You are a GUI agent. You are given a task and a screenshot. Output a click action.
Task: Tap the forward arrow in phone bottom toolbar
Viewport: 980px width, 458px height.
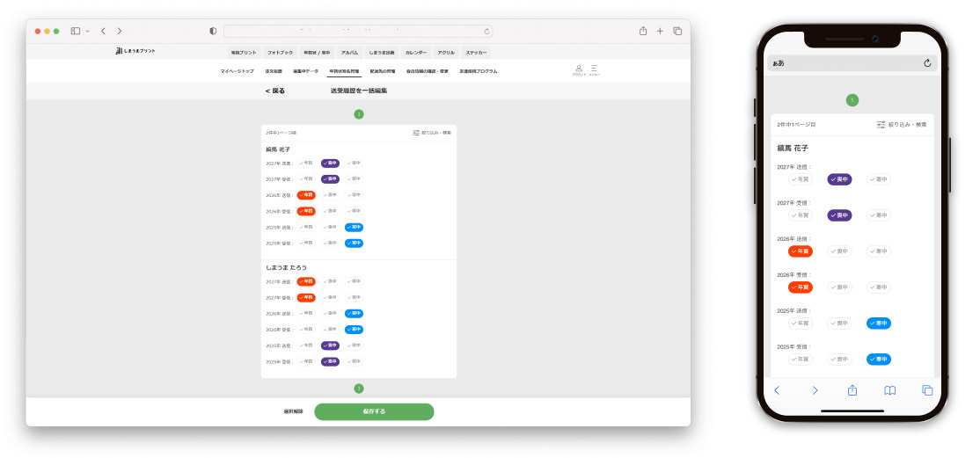tap(815, 390)
